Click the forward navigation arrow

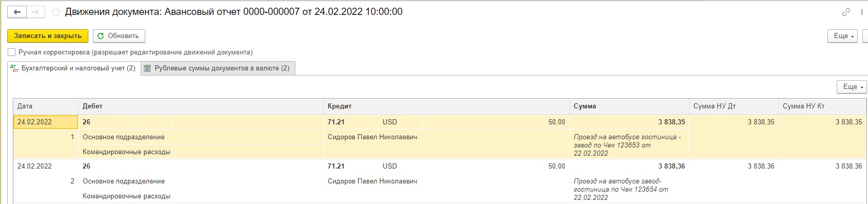pyautogui.click(x=35, y=12)
